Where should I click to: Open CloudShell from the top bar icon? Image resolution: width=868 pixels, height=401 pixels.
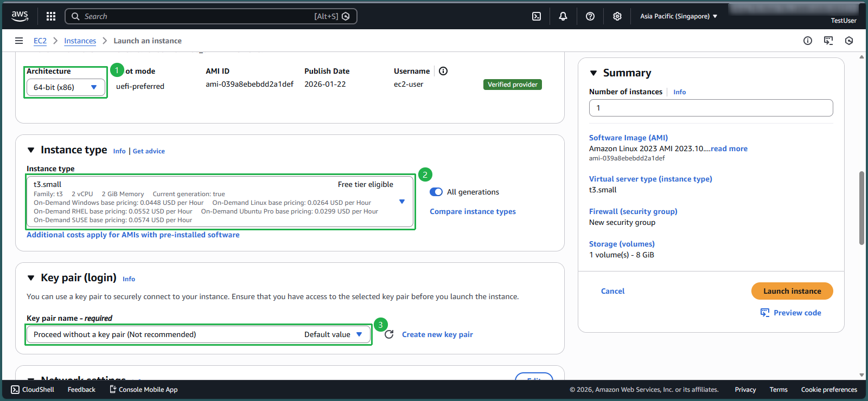[x=537, y=16]
